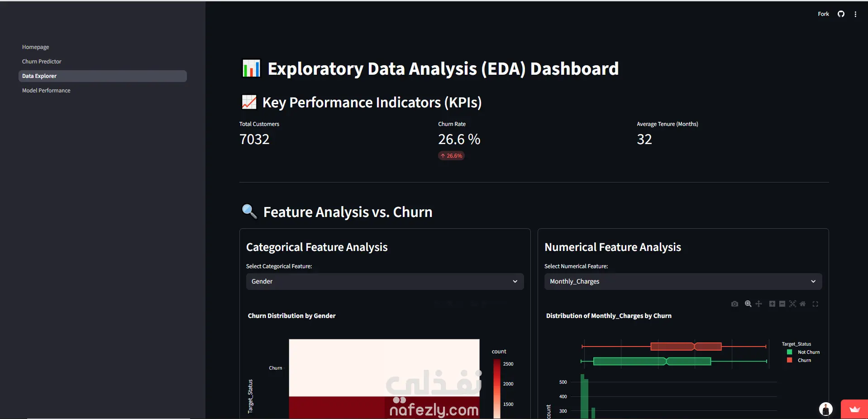Zoom out using the minus plot button
Screen dimensions: 868x419
[x=782, y=304]
